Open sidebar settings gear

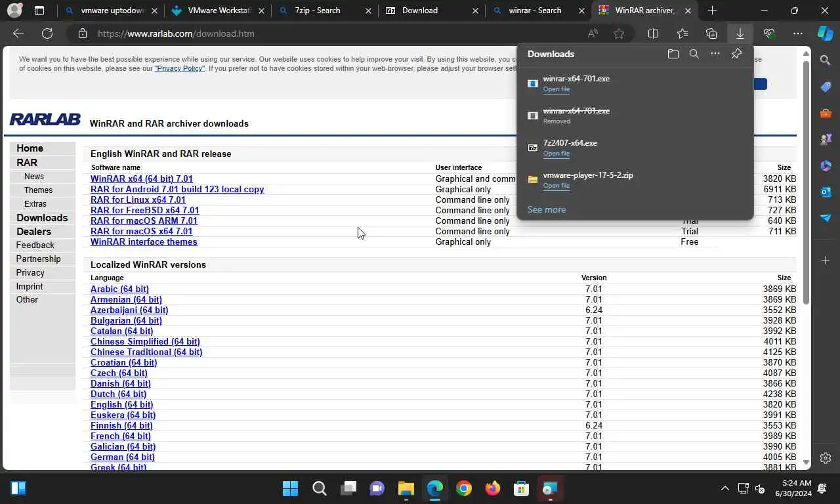[826, 458]
